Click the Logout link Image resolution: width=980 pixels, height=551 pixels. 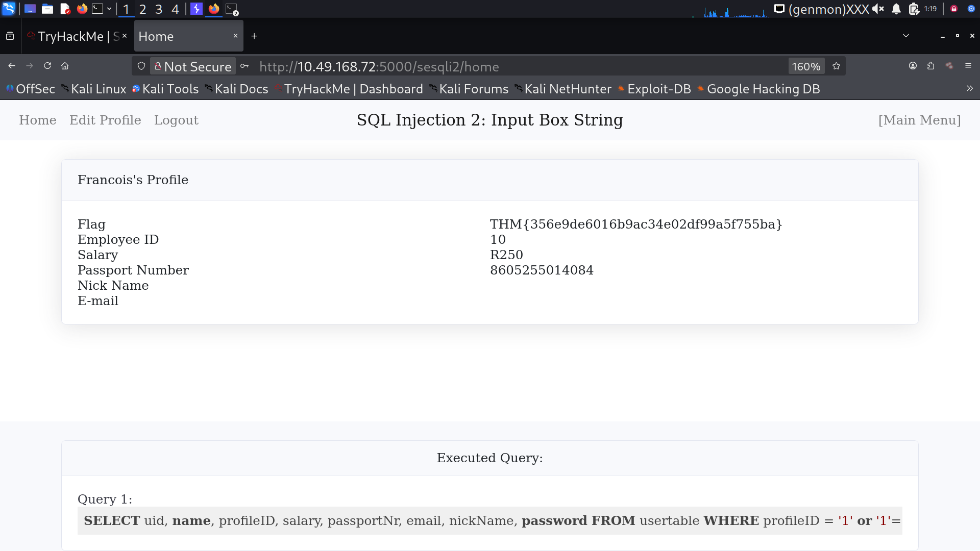click(176, 120)
